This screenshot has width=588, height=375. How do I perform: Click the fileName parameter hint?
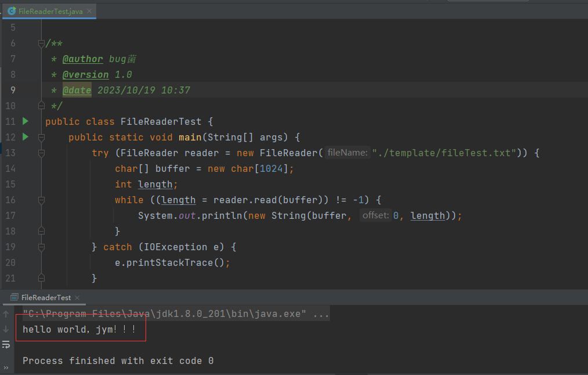[347, 153]
